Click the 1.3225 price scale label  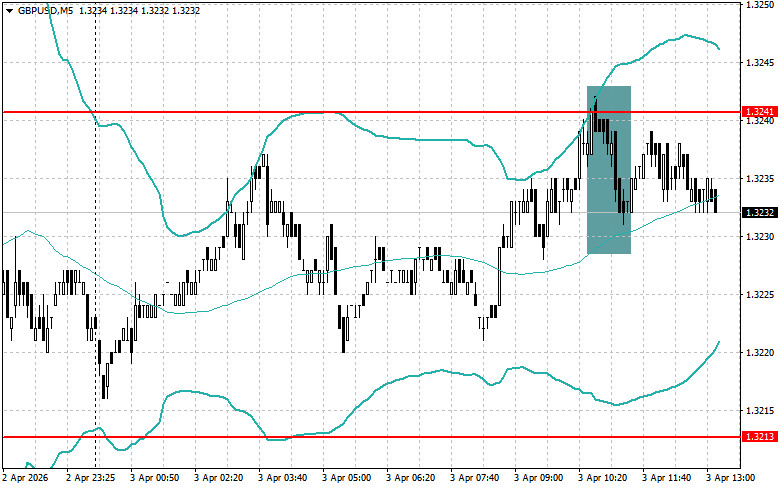tap(759, 295)
